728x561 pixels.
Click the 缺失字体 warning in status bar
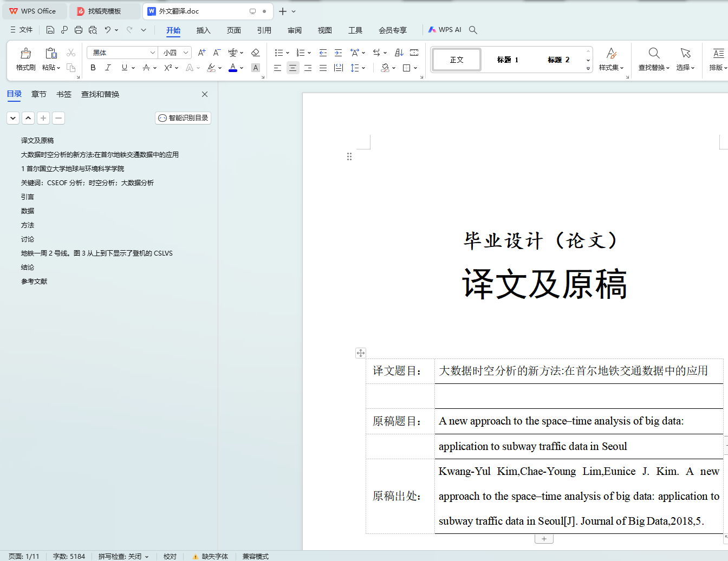coord(210,556)
